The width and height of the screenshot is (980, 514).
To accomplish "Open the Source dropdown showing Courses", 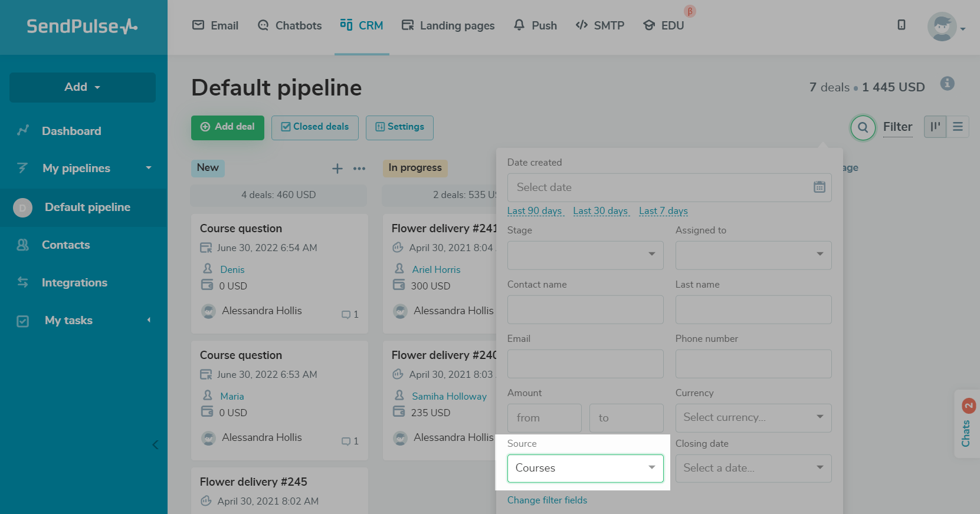I will 585,468.
